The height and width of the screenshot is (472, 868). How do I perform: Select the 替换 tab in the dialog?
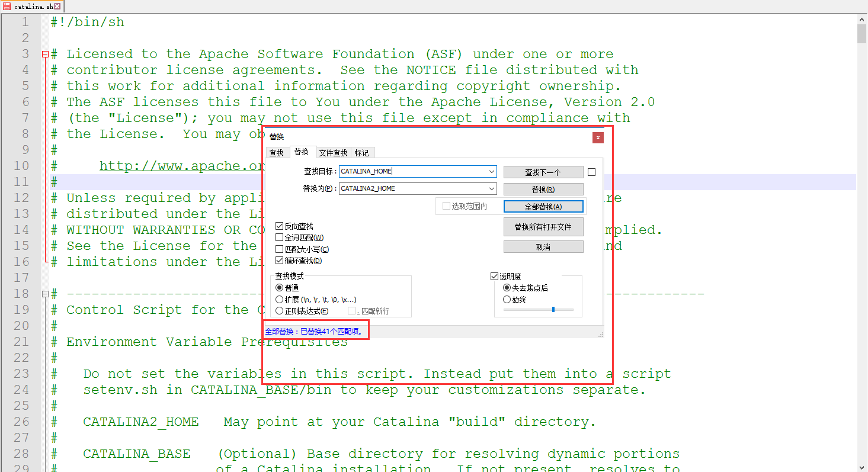tap(301, 152)
